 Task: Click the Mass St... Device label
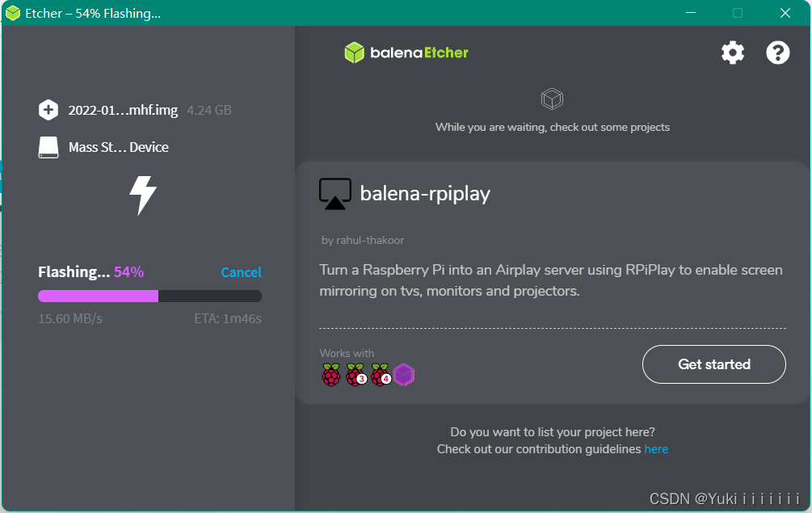click(119, 148)
